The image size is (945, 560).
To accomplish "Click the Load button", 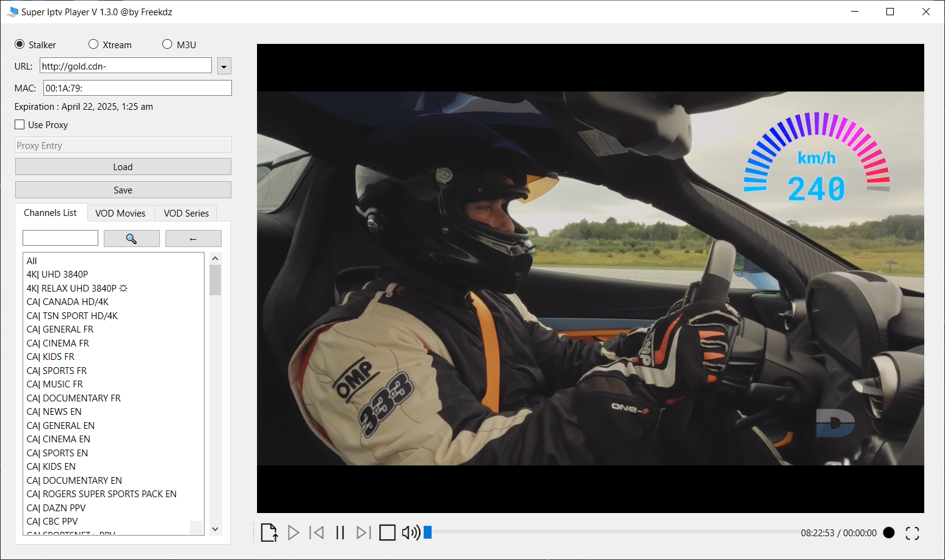I will [x=123, y=167].
